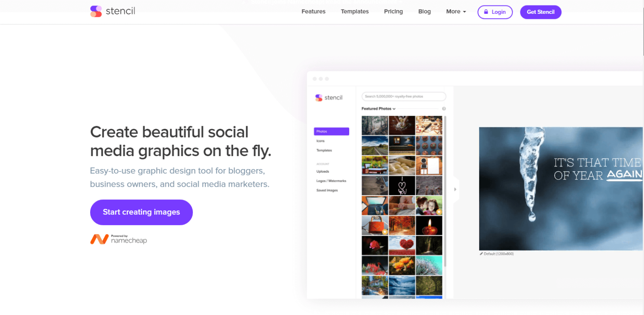
Task: Click the Get Stencil button
Action: tap(540, 12)
